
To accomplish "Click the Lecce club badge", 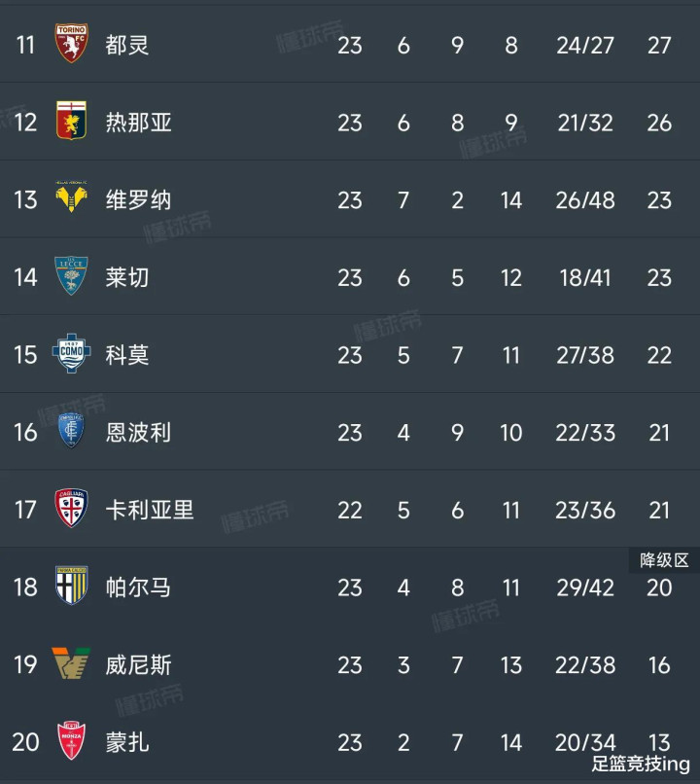I will pyautogui.click(x=71, y=275).
